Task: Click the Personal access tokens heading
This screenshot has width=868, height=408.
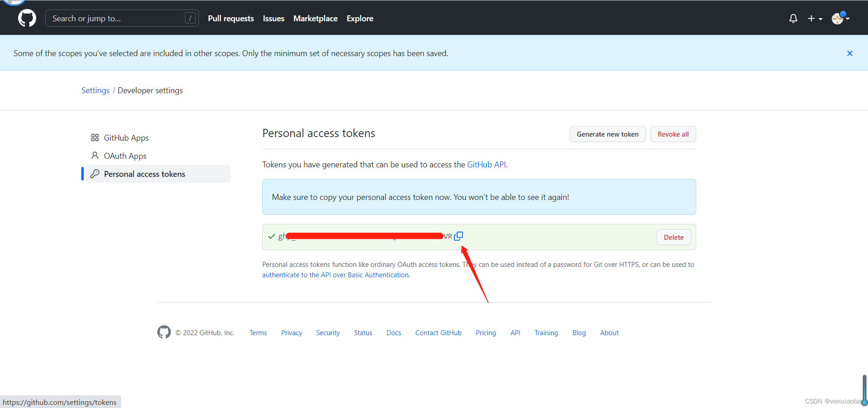Action: coord(319,133)
